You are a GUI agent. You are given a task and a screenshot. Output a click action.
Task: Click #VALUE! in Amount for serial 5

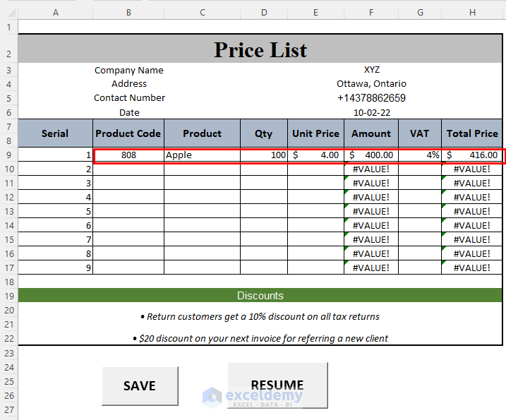click(371, 212)
